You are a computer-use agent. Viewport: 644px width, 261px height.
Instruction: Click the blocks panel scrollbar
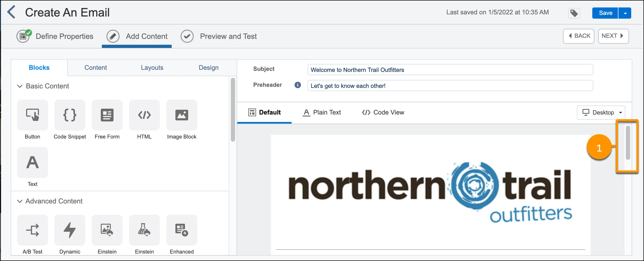coord(233,110)
